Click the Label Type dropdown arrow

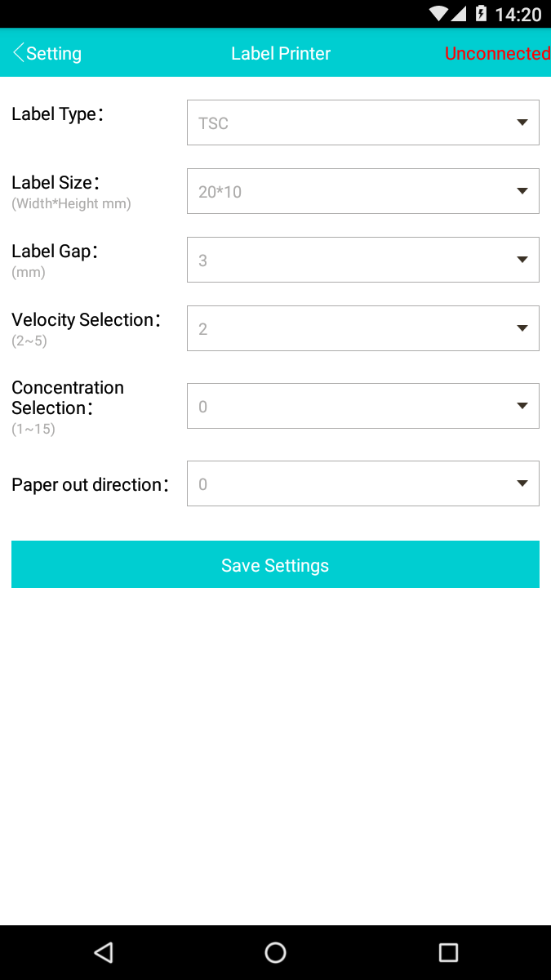click(522, 122)
